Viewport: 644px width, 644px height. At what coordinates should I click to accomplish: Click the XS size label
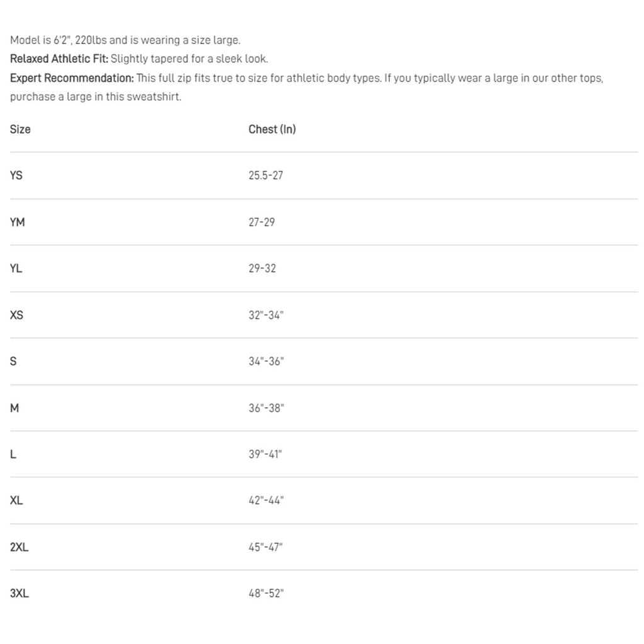[x=17, y=315]
